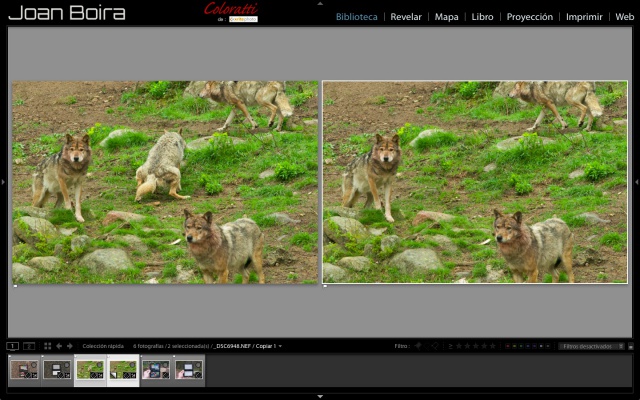Filter by unflagged photos
This screenshot has width=640, height=400.
pos(427,346)
